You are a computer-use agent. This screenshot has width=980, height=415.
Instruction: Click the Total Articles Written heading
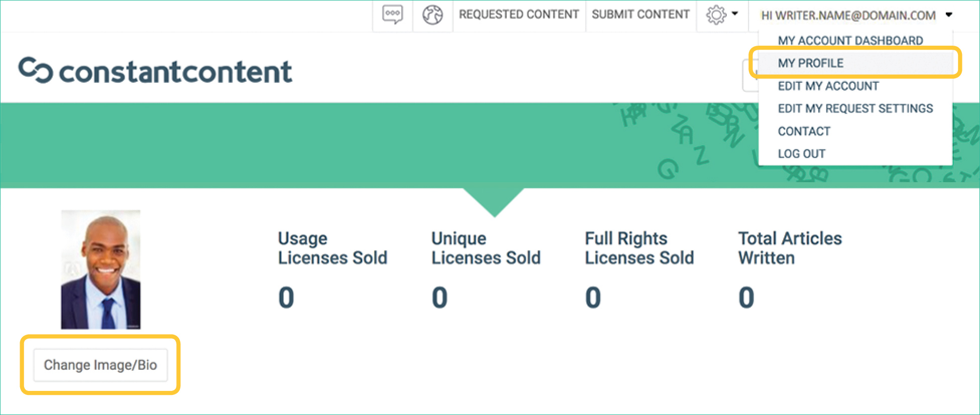tap(790, 248)
